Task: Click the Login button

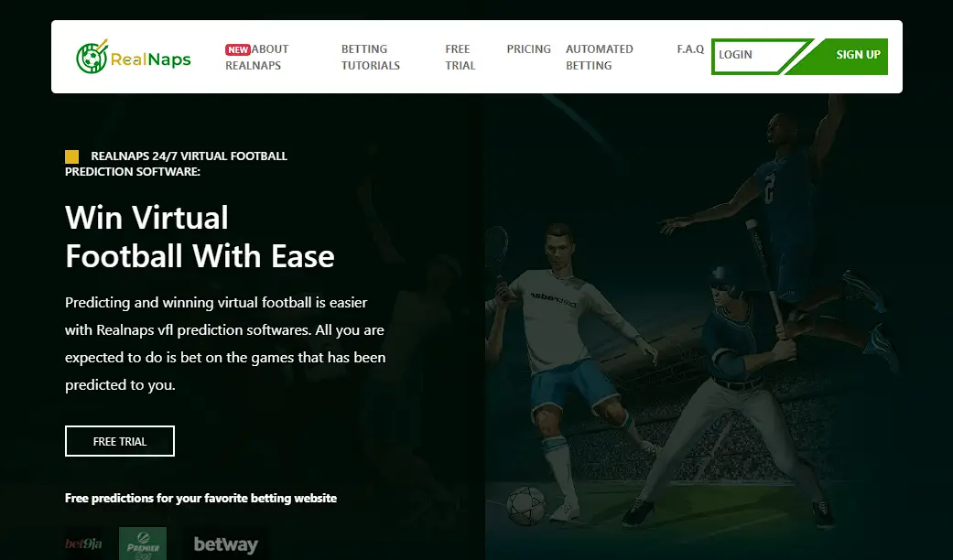Action: coord(748,56)
